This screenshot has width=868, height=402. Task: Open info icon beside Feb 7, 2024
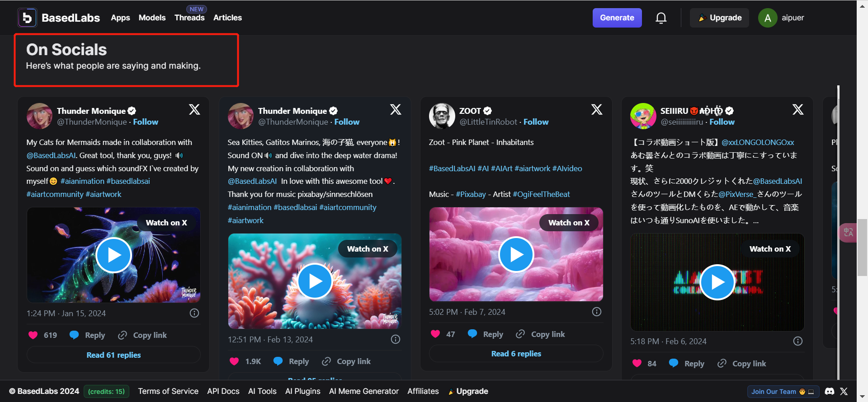point(597,312)
